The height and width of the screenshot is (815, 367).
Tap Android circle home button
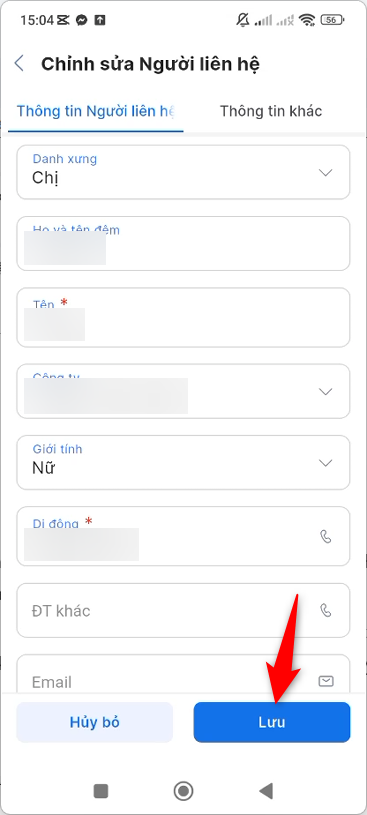[x=183, y=791]
